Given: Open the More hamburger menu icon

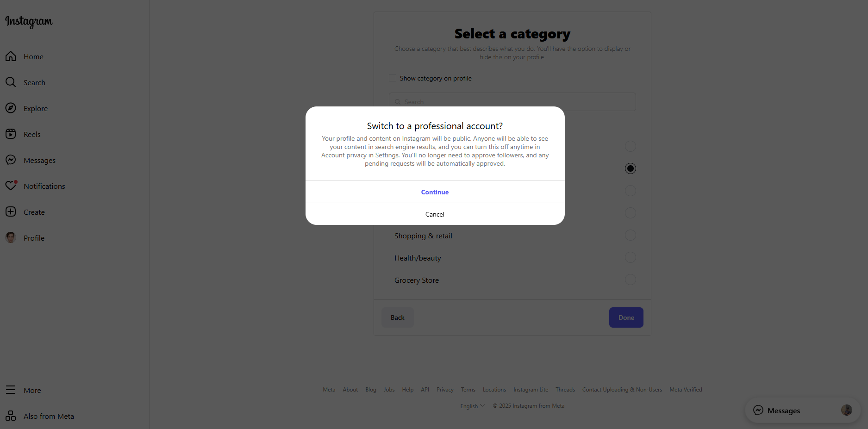Looking at the screenshot, I should [x=11, y=390].
